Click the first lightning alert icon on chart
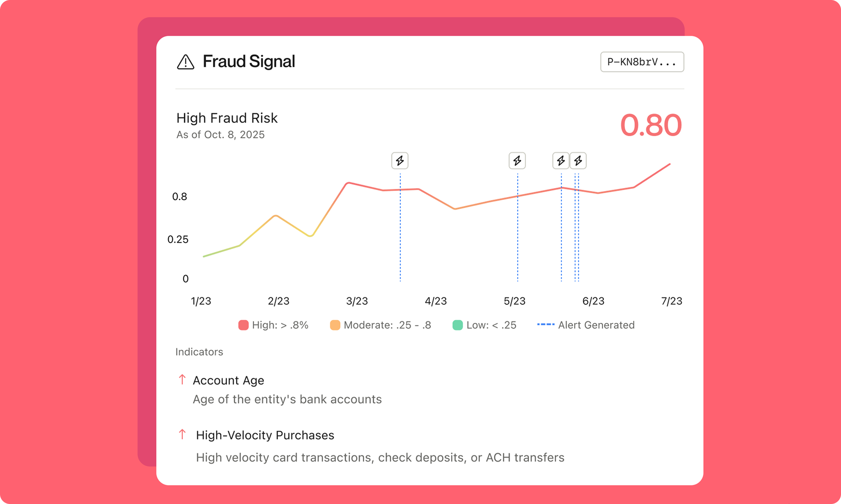 tap(400, 161)
